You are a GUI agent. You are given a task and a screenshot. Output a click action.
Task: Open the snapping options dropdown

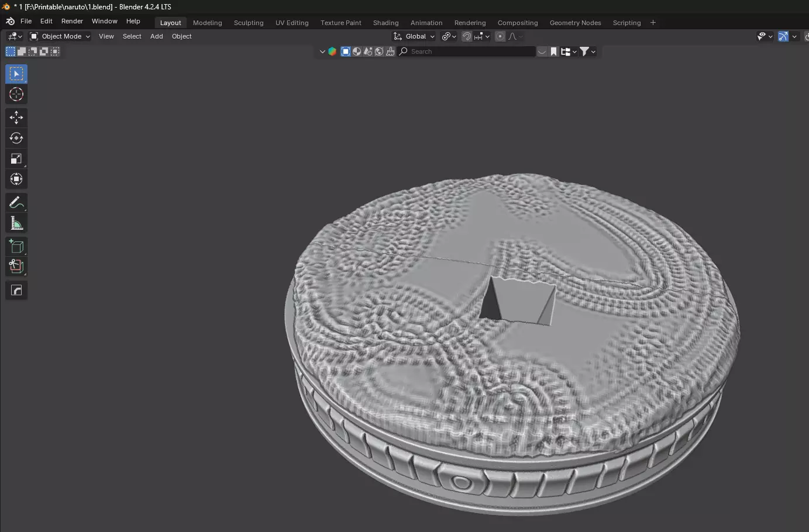pos(482,36)
